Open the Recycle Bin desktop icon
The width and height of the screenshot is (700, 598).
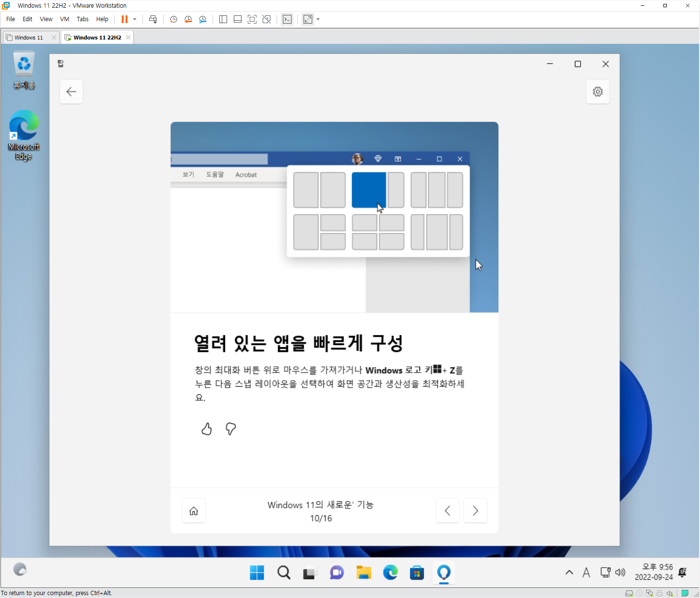(x=24, y=71)
